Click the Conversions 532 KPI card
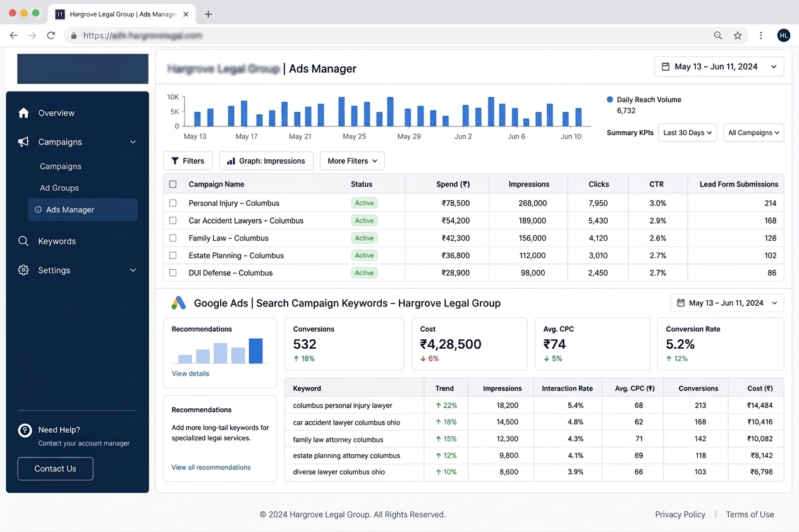This screenshot has height=532, width=799. 345,344
